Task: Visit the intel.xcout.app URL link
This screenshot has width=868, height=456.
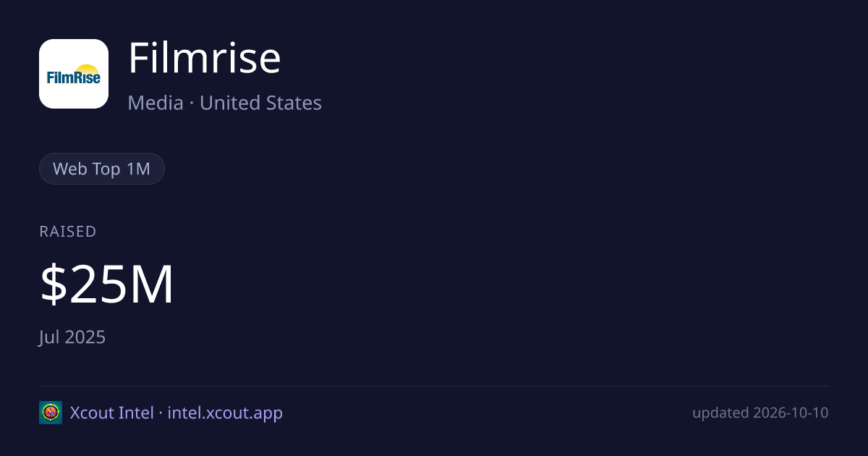Action: click(x=225, y=413)
